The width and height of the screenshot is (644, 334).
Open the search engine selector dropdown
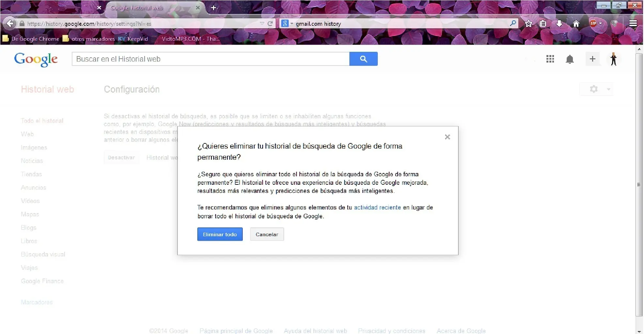tap(287, 23)
